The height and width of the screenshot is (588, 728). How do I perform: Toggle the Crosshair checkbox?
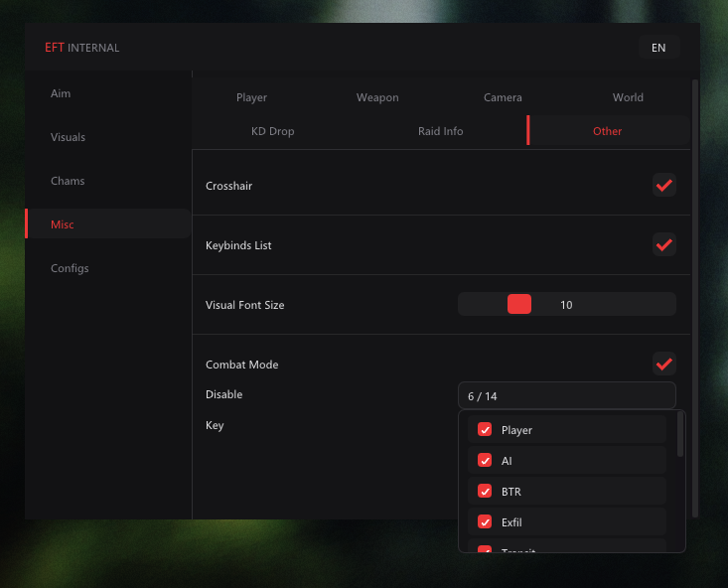click(663, 186)
